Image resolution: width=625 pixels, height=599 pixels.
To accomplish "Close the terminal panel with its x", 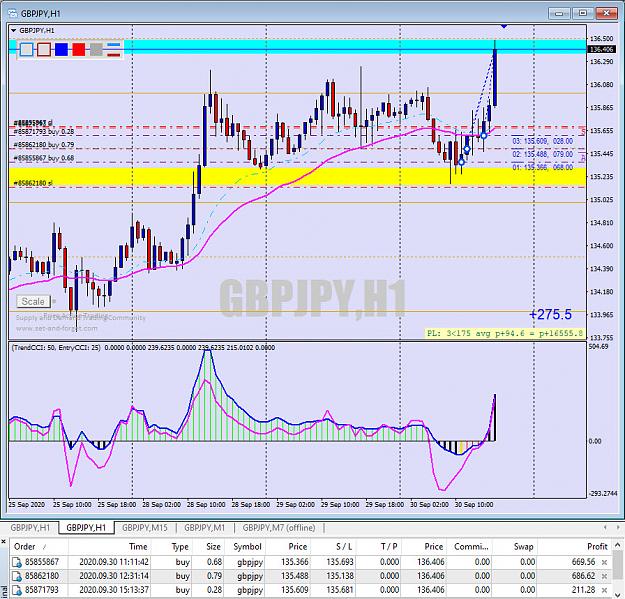I will (x=4, y=542).
